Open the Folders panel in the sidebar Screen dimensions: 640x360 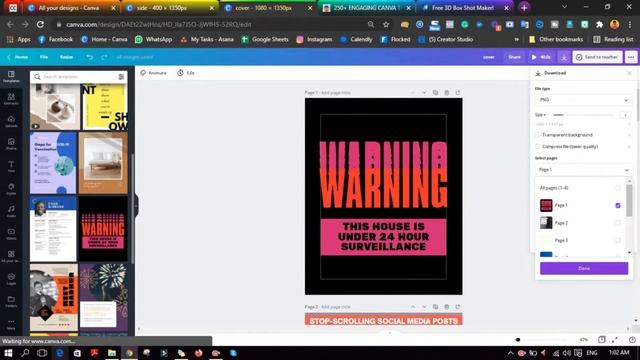pyautogui.click(x=11, y=301)
